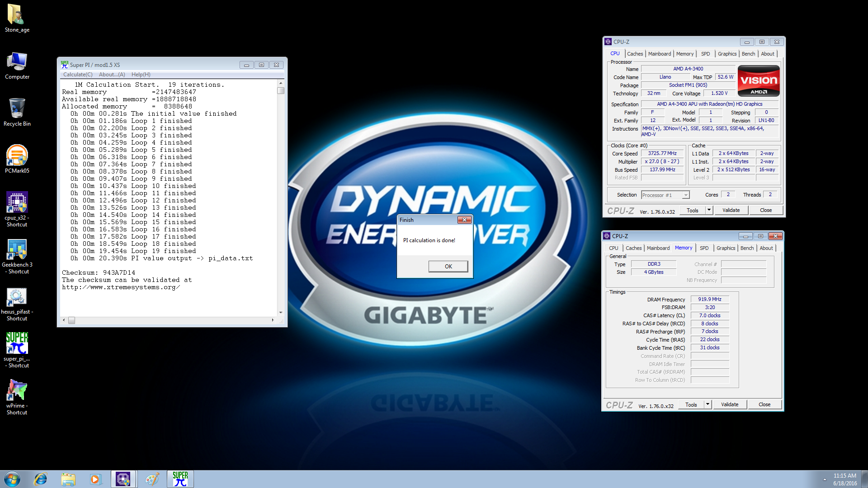Click Show desktop strip at taskbar end
The height and width of the screenshot is (488, 868).
pos(865,479)
